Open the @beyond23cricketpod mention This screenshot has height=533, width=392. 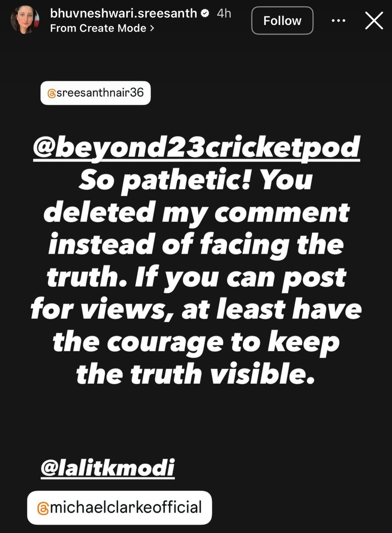point(196,147)
